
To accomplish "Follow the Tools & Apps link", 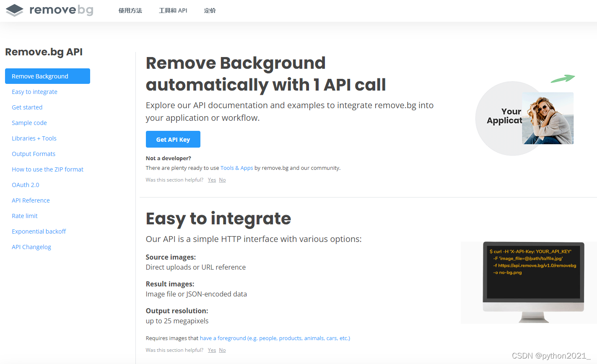I will coord(237,168).
